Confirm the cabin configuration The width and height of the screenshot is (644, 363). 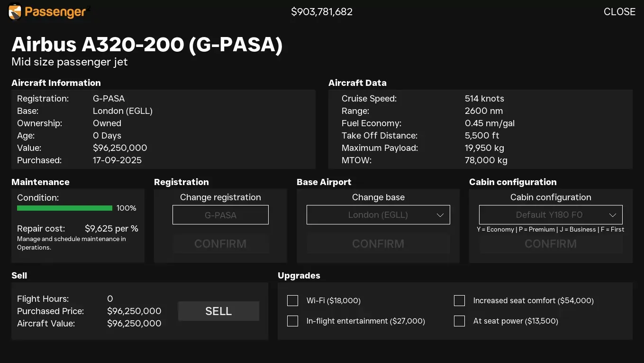550,244
